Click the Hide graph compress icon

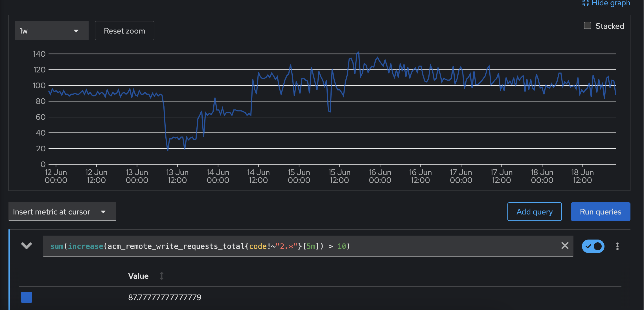point(586,3)
